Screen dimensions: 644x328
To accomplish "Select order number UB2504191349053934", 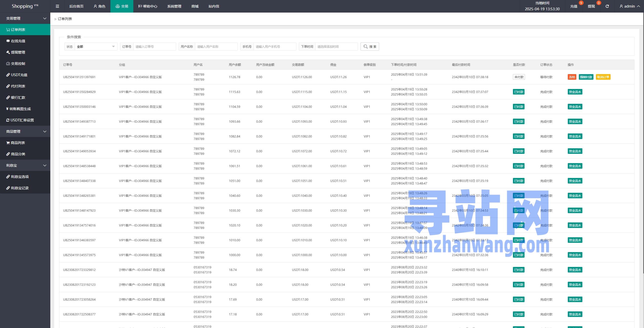I will pos(79,151).
